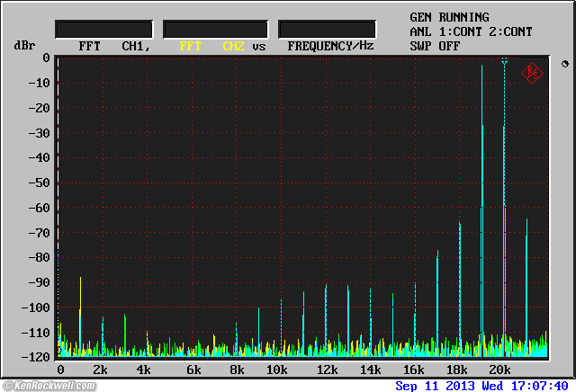The width and height of the screenshot is (576, 392).
Task: Click the -120 label at bottom of axis
Action: pos(35,357)
